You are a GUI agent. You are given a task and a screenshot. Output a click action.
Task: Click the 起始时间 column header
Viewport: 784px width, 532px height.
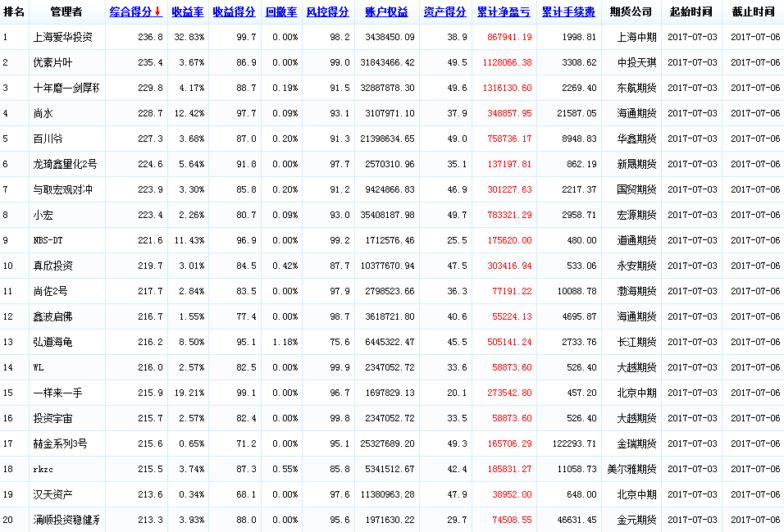(x=691, y=12)
